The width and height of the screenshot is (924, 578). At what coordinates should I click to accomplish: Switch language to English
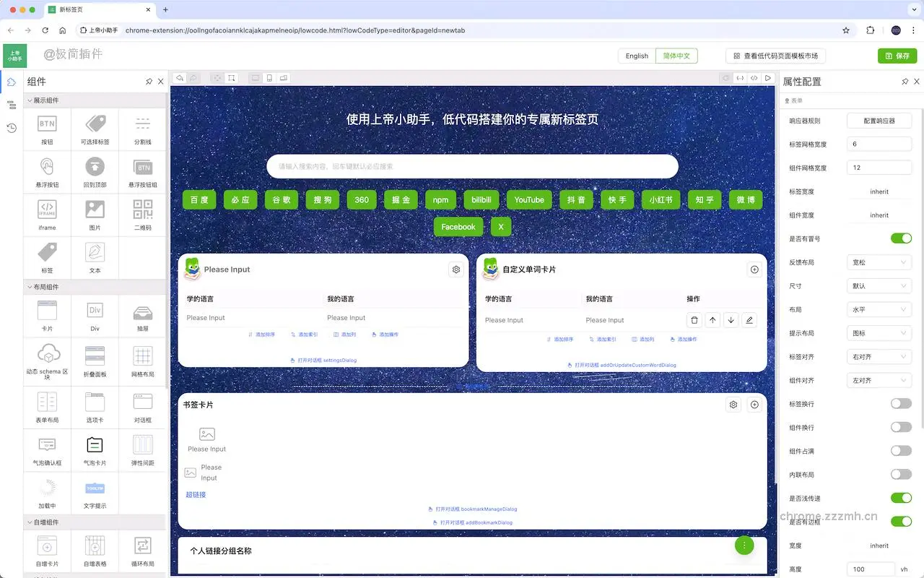pos(636,56)
